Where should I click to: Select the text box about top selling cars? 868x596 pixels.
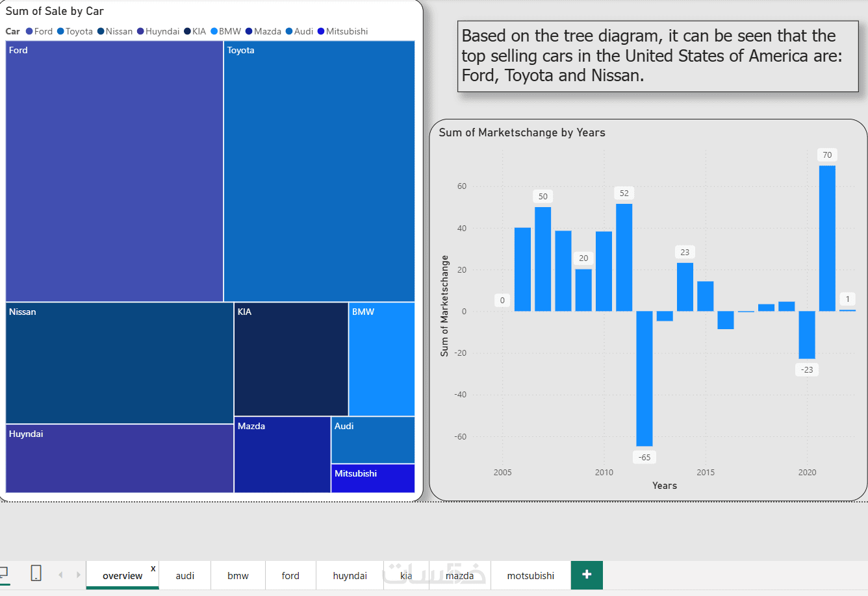point(658,56)
